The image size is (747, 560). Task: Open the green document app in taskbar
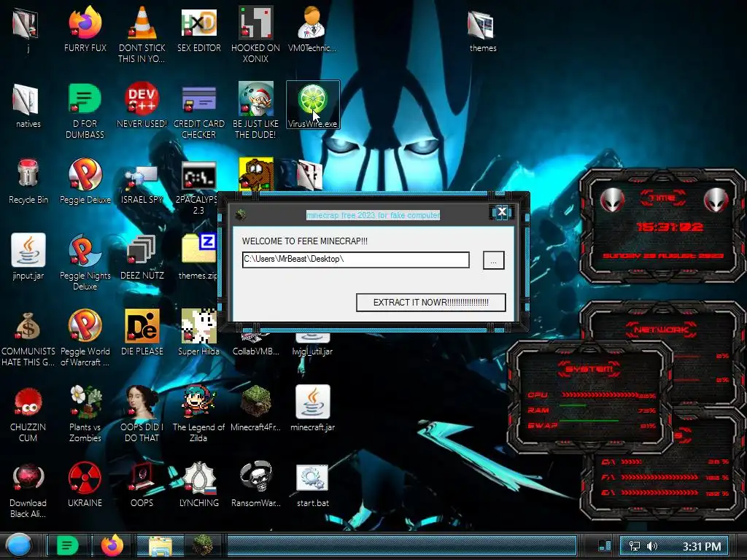68,545
